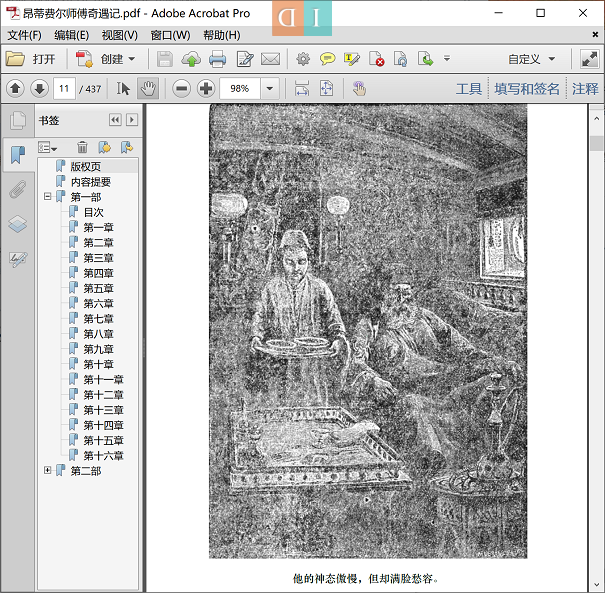Go to the next page
Viewport: 605px width, 593px height.
39,89
